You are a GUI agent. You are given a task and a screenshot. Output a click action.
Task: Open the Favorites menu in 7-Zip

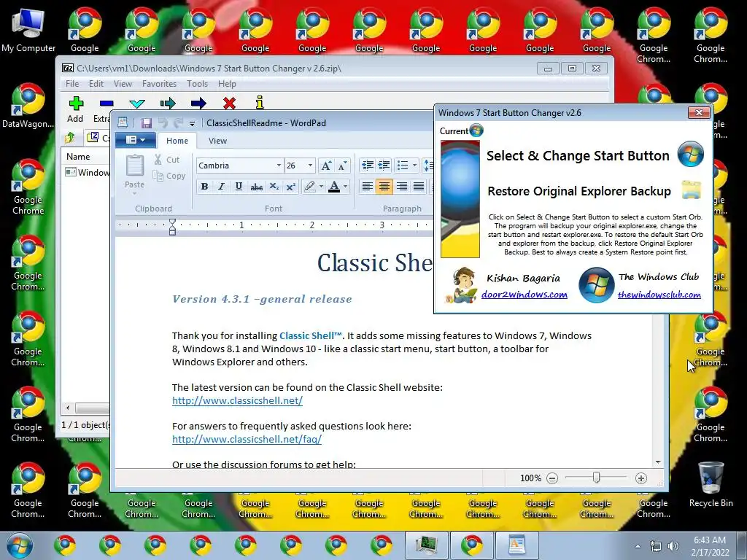[x=159, y=84]
